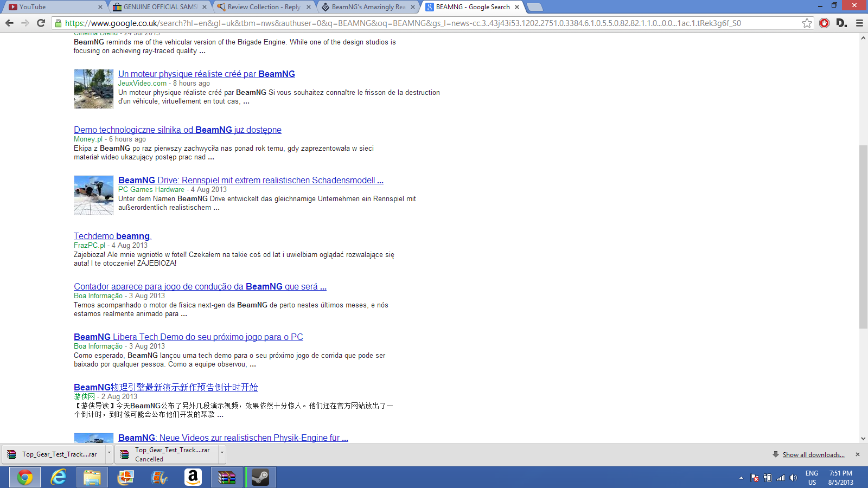Open the 'Techdemo beamng' link
The width and height of the screenshot is (868, 488).
point(113,236)
